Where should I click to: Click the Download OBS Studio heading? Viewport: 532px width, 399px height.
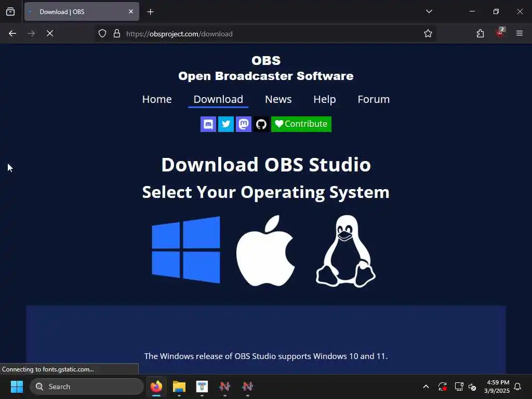266,165
